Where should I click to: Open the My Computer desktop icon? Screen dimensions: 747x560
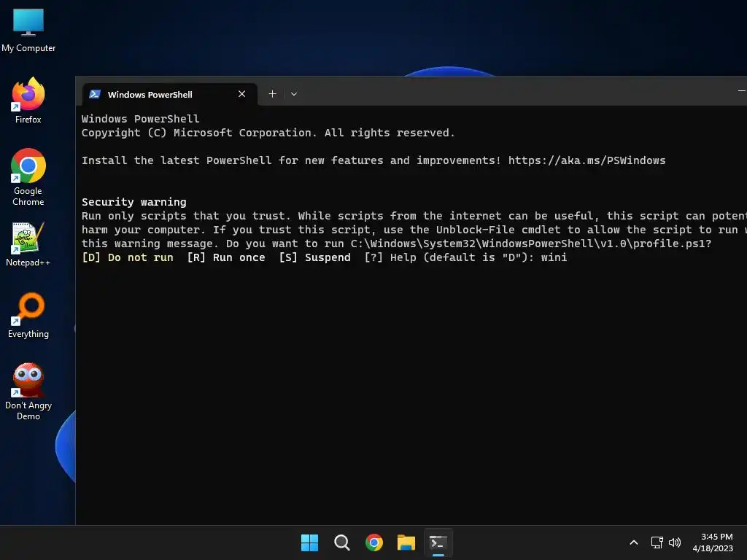coord(28,31)
